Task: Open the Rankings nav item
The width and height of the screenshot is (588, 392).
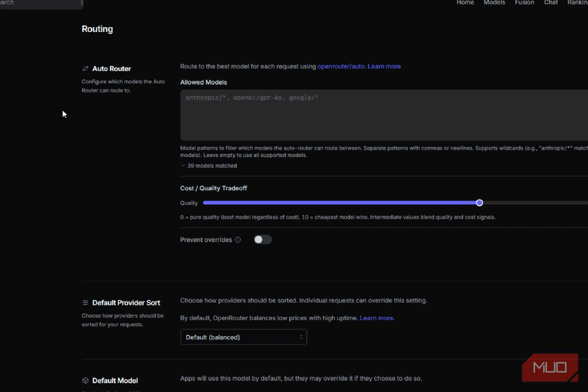Action: [x=577, y=3]
